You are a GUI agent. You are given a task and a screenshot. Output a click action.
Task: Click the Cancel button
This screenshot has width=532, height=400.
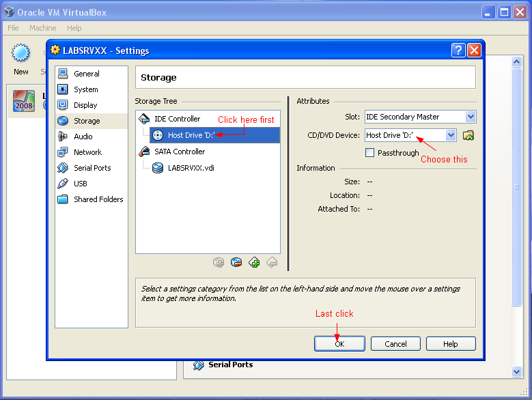coord(395,344)
